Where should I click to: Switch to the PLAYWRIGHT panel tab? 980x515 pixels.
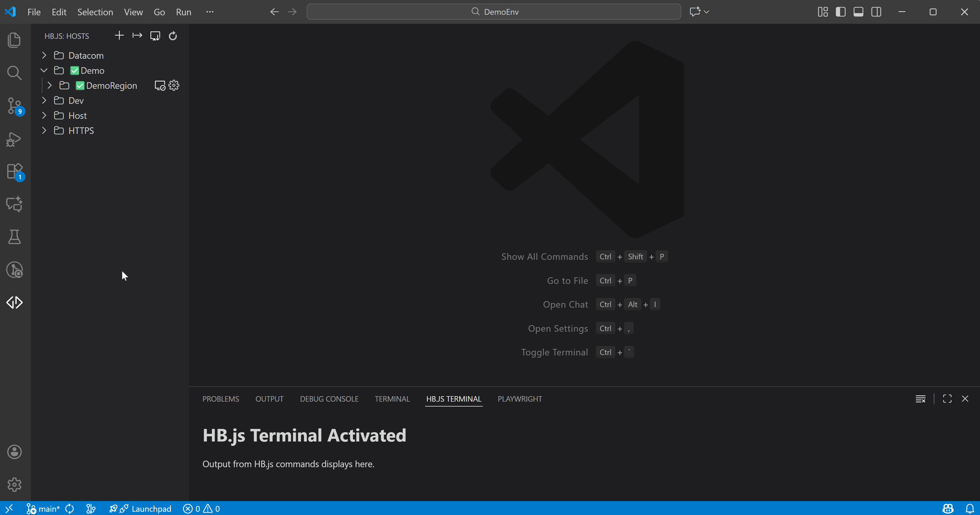click(520, 399)
